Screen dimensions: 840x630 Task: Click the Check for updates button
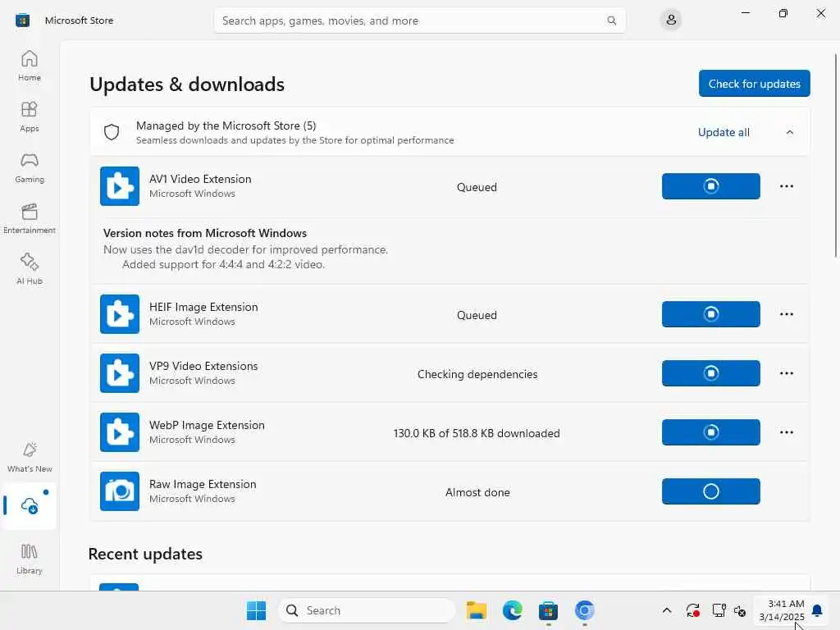755,84
